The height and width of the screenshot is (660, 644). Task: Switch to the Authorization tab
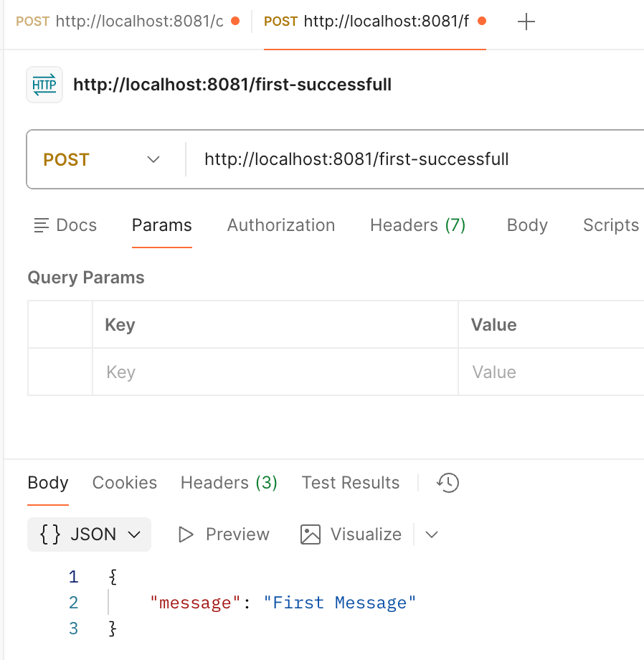280,225
